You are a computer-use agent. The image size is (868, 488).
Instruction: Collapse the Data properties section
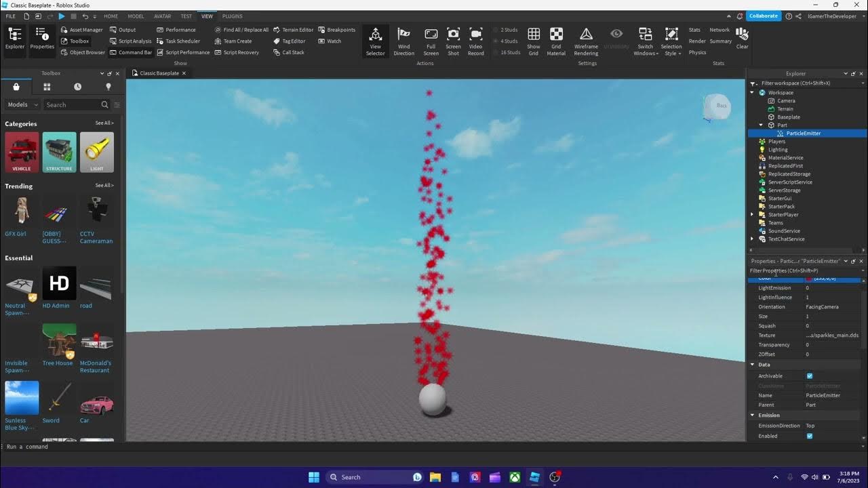pyautogui.click(x=752, y=365)
